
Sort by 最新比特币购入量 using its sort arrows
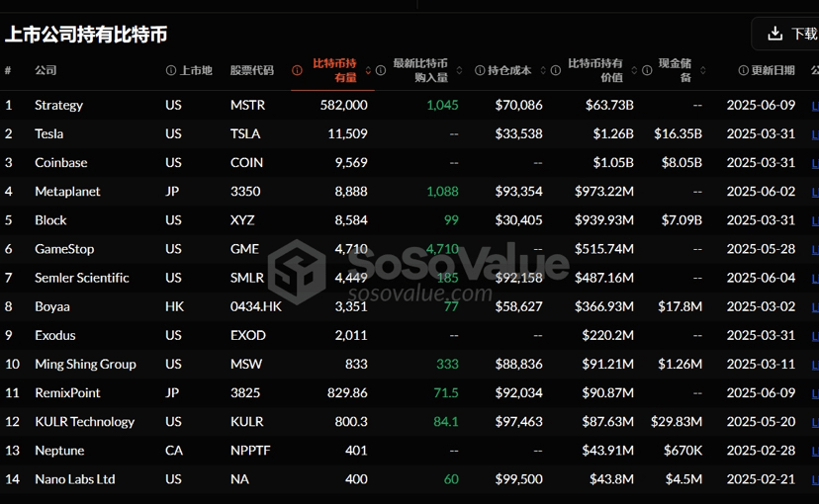coord(459,70)
